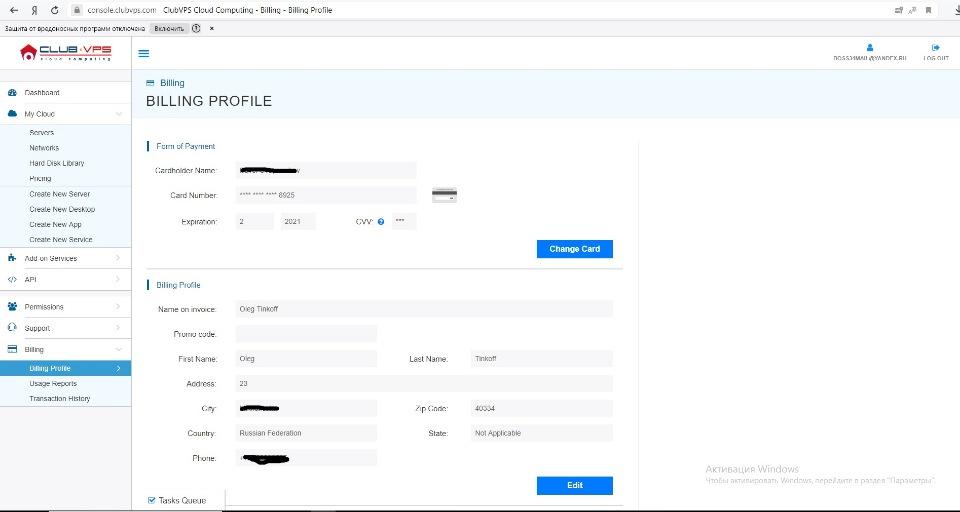The height and width of the screenshot is (512, 960).
Task: Click the browser back arrow
Action: click(14, 10)
